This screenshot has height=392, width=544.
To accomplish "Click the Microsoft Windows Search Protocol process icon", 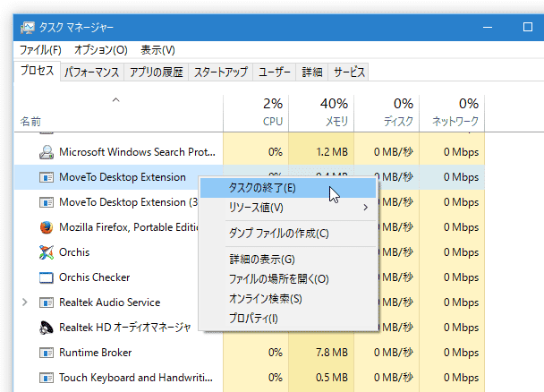I will point(47,152).
